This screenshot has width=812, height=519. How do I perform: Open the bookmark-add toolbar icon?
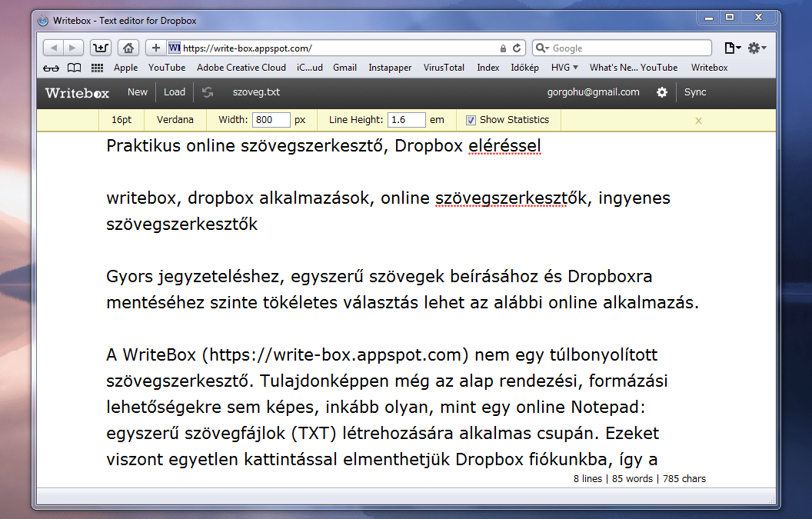pos(101,48)
